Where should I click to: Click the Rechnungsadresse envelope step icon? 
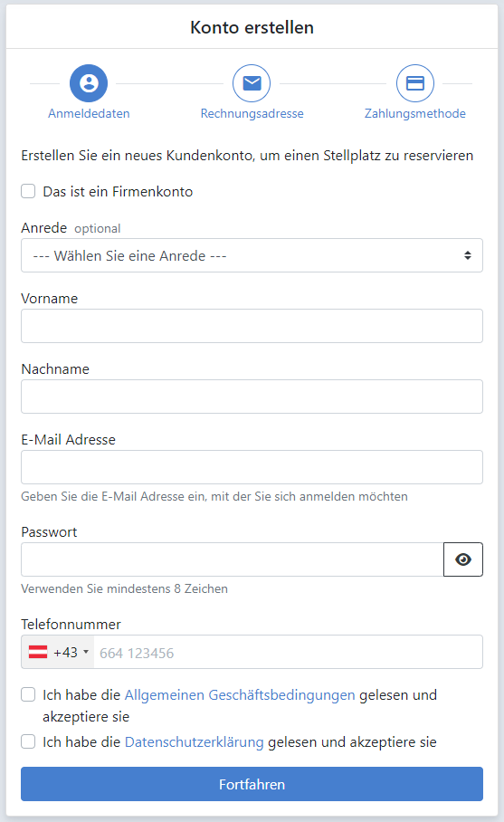[252, 82]
